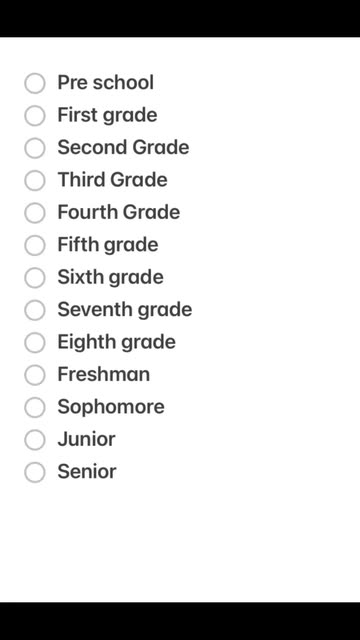This screenshot has height=640, width=360.
Task: Choose the Fifth grade radio button
Action: coord(35,245)
